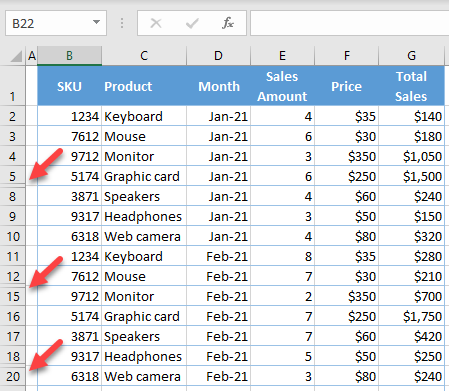This screenshot has height=391, width=449.
Task: Click the Keyboard cell in row 11
Action: (144, 256)
